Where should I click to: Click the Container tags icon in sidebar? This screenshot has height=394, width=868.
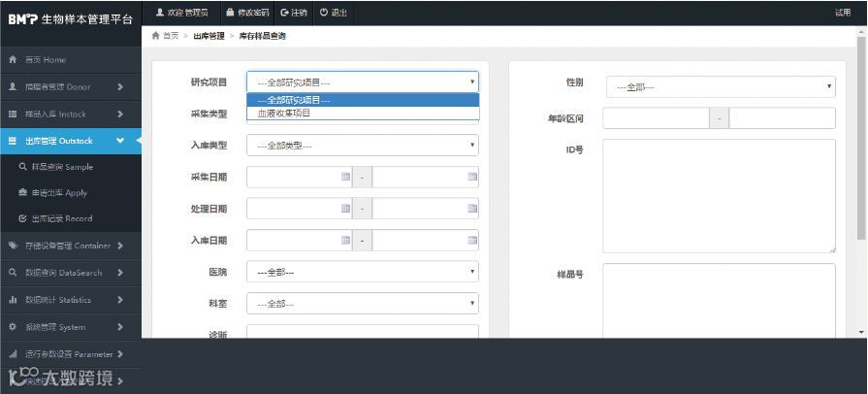(x=13, y=246)
